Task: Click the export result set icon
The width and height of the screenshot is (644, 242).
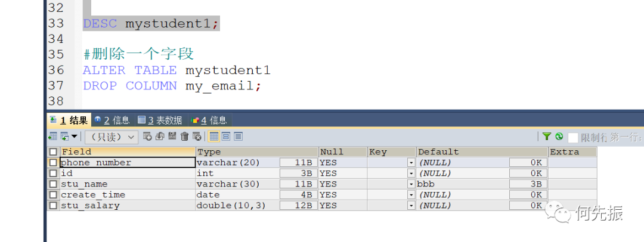Action: [52, 136]
